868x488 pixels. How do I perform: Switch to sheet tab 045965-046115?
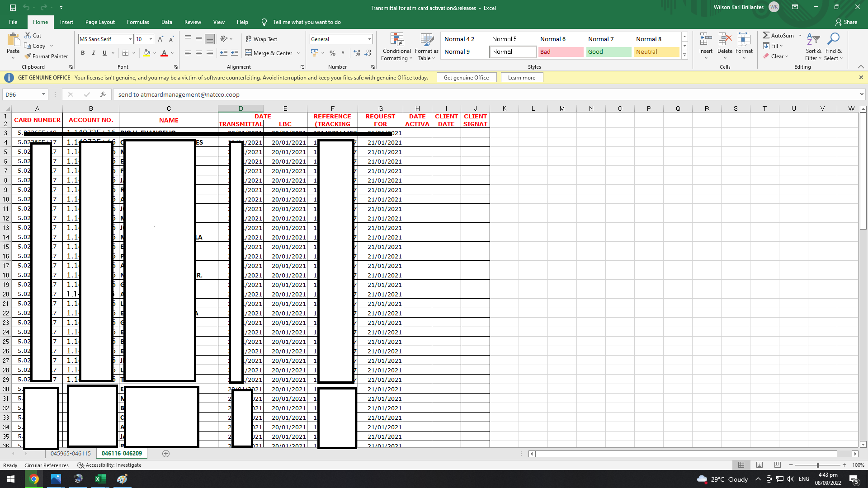click(x=71, y=453)
